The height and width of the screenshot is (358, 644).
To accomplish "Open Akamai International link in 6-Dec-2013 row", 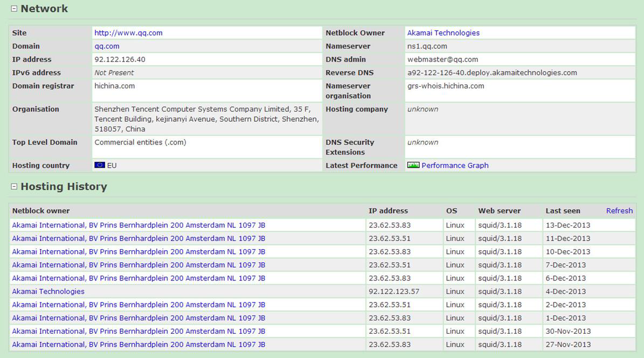I will (x=139, y=278).
